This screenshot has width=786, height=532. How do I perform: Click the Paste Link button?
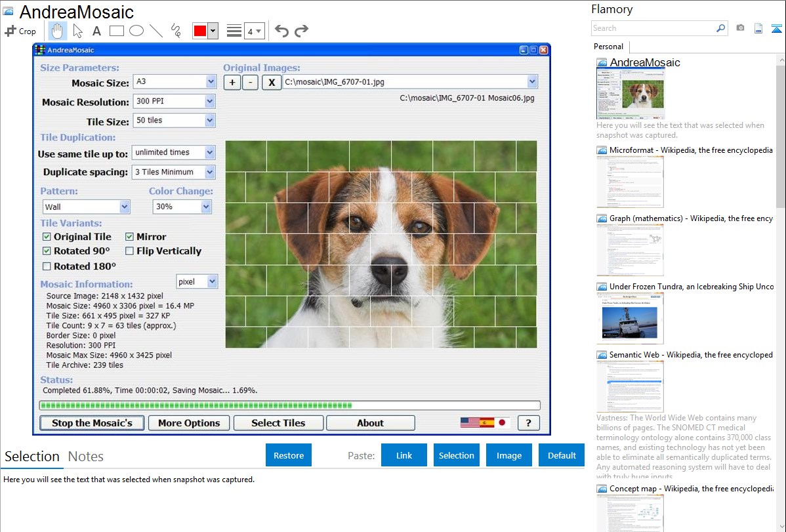[404, 455]
